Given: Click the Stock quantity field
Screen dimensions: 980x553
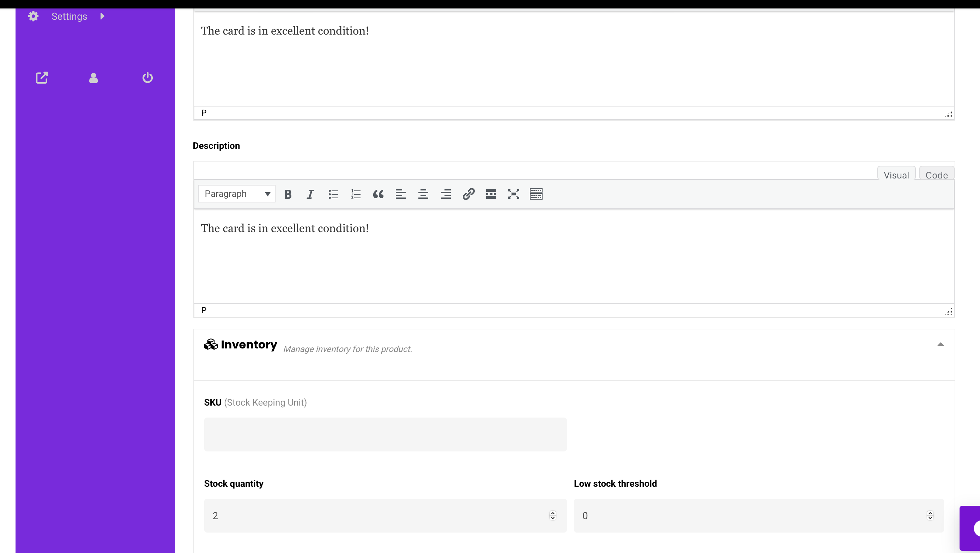Looking at the screenshot, I should coord(385,515).
